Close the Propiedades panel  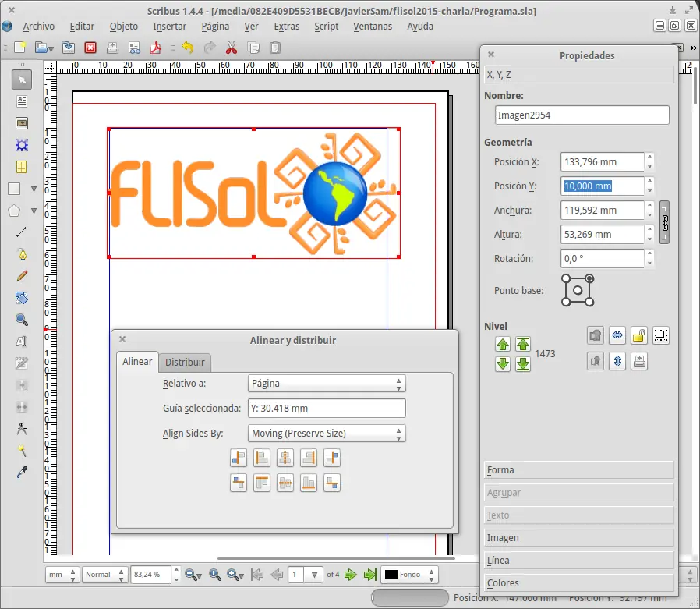[x=491, y=55]
